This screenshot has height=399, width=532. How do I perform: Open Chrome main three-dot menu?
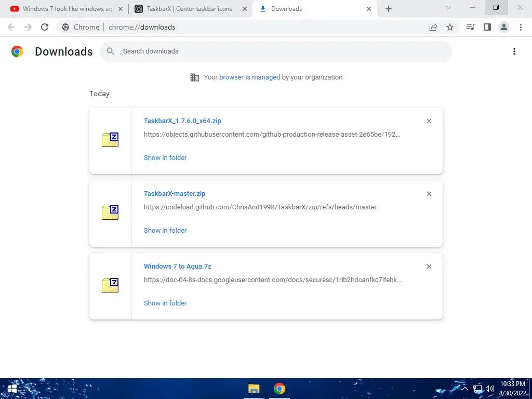(521, 27)
